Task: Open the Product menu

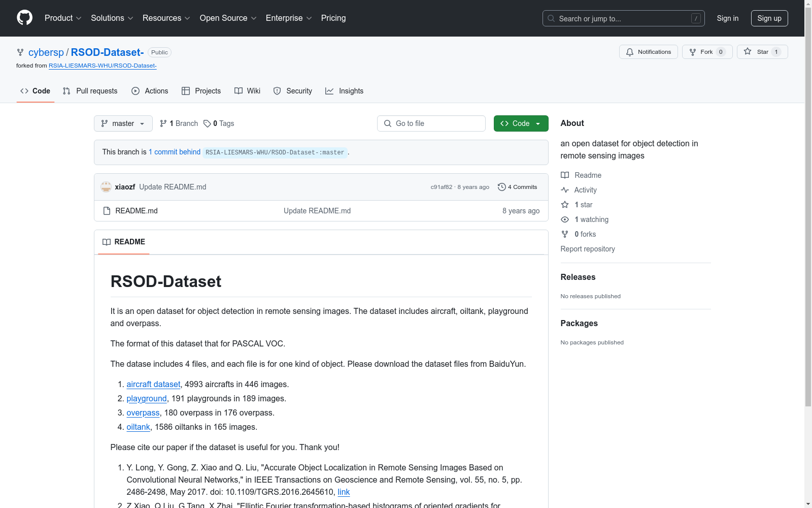Action: click(63, 18)
